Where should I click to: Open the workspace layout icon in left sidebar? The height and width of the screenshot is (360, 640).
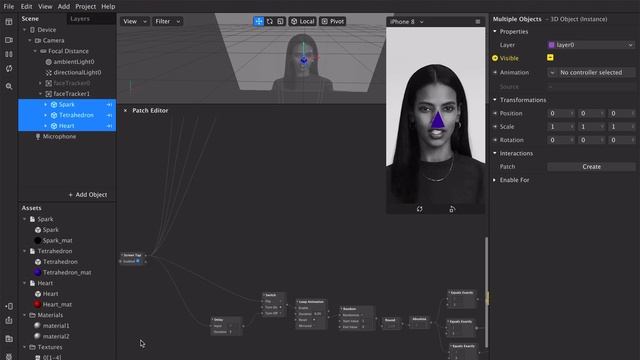click(x=9, y=22)
